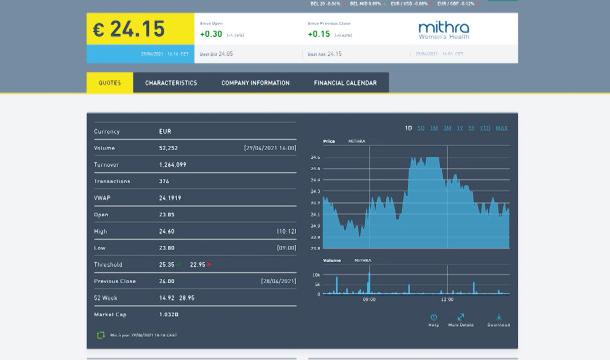Select the 1D chart range
Viewport: 610px width, 360px height.
coord(408,128)
